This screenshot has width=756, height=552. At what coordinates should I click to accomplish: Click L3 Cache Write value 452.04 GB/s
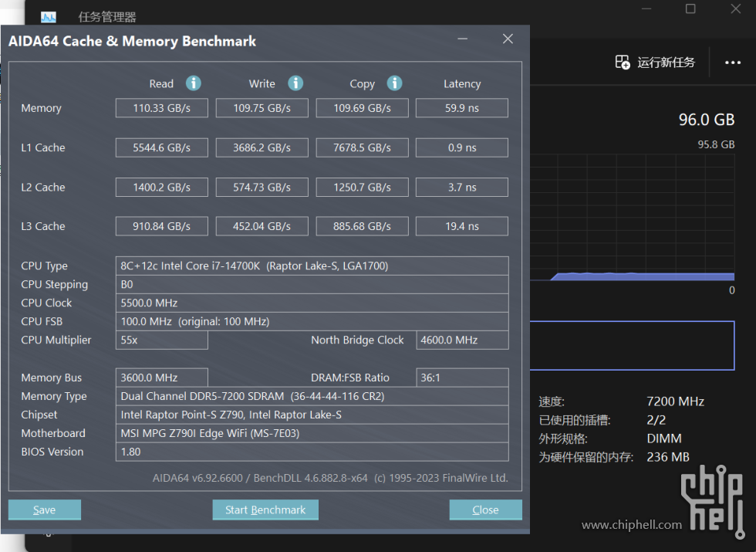(x=262, y=226)
